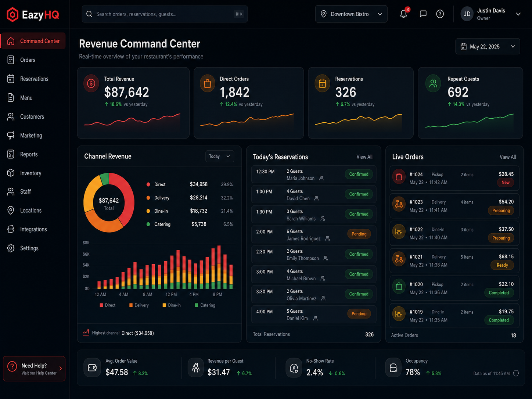The width and height of the screenshot is (532, 399).
Task: Click the Reservations calendar card icon
Action: pos(322,83)
